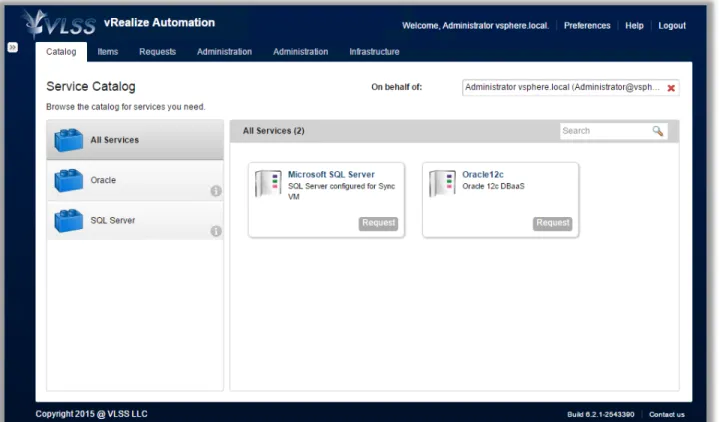
Task: Expand the side panel double-arrow icon
Action: pyautogui.click(x=12, y=47)
